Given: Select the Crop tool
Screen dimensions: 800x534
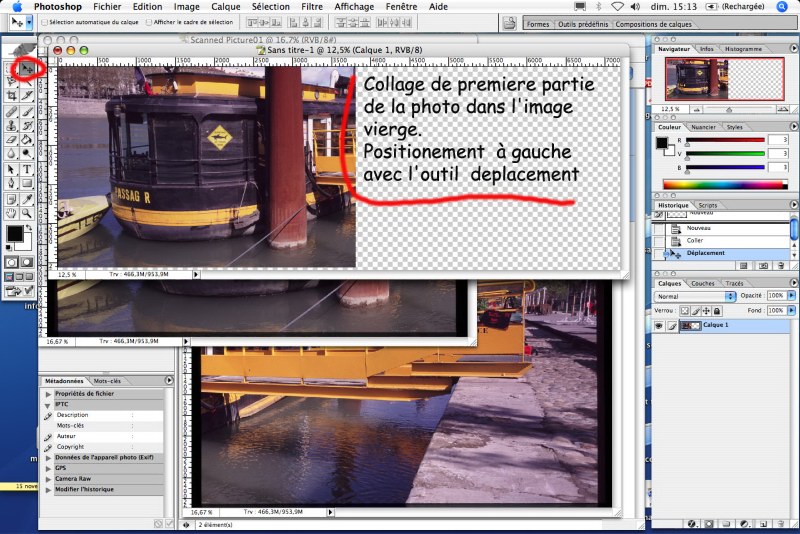Looking at the screenshot, I should click(11, 95).
